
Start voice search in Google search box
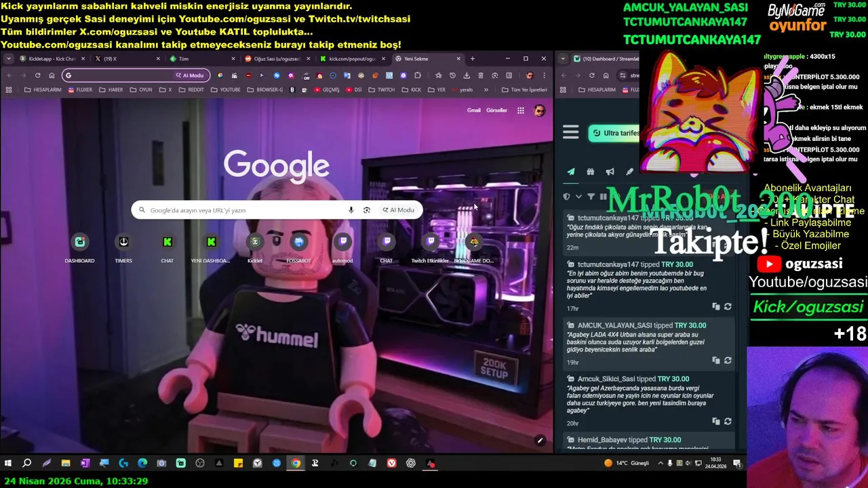(351, 210)
